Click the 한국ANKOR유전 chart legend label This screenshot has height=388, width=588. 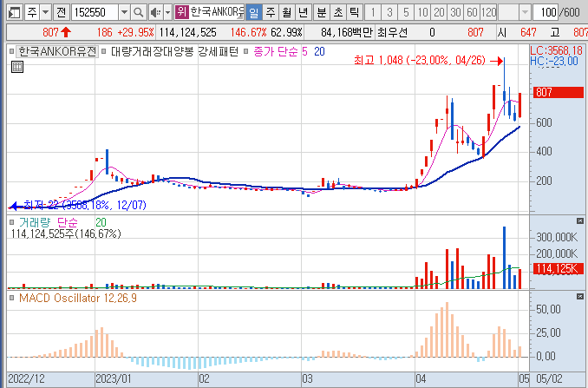pos(57,51)
